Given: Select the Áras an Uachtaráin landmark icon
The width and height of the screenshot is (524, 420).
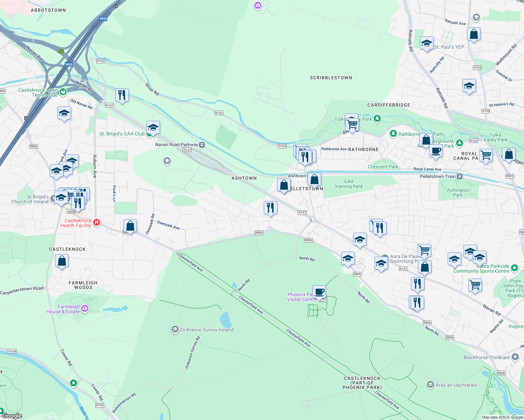Looking at the screenshot, I should [x=430, y=385].
